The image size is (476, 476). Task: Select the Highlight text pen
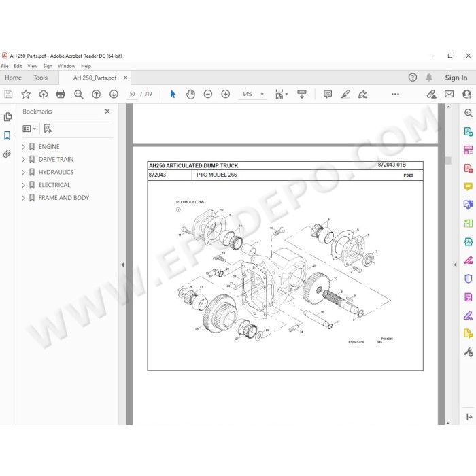click(345, 94)
